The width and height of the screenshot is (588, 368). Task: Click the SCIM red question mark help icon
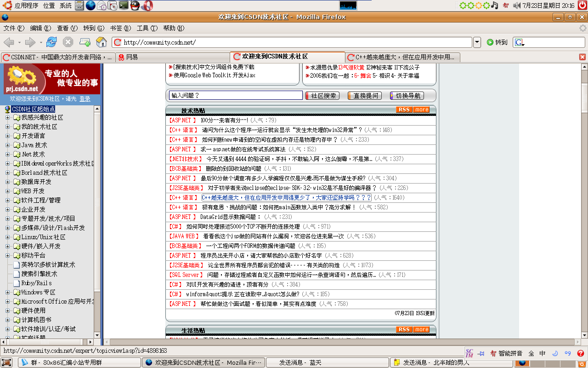coord(581,353)
